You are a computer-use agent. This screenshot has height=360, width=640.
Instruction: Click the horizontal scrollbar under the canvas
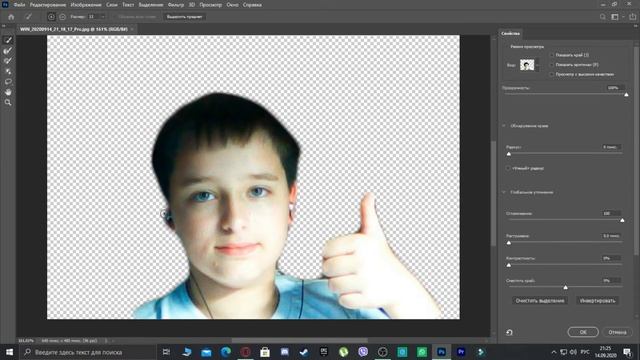tap(300, 340)
